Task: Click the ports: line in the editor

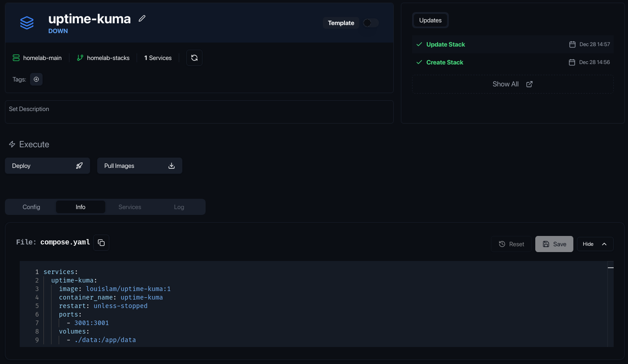Action: pyautogui.click(x=70, y=314)
